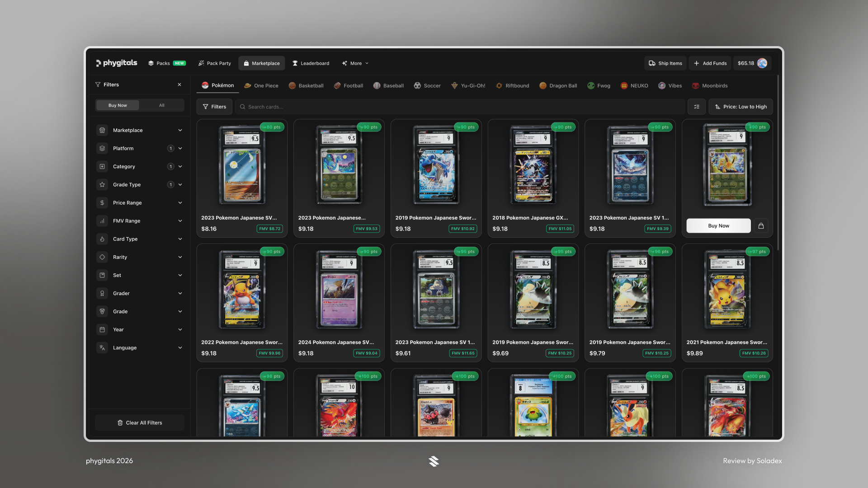Open the user profile avatar
This screenshot has width=868, height=488.
(762, 63)
